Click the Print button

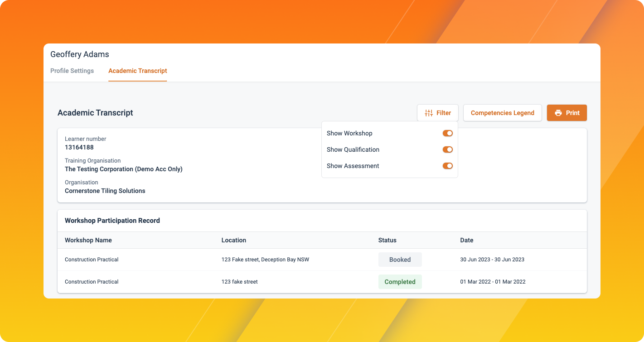[567, 112]
